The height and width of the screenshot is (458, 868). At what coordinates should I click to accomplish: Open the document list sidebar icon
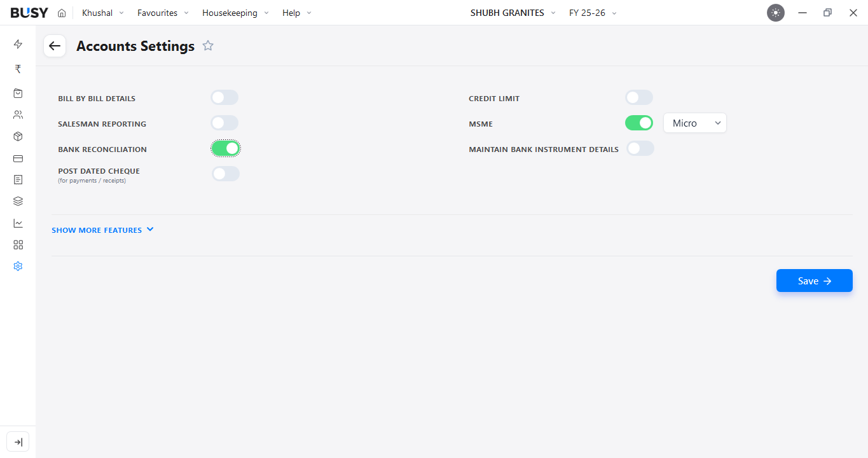(18, 180)
